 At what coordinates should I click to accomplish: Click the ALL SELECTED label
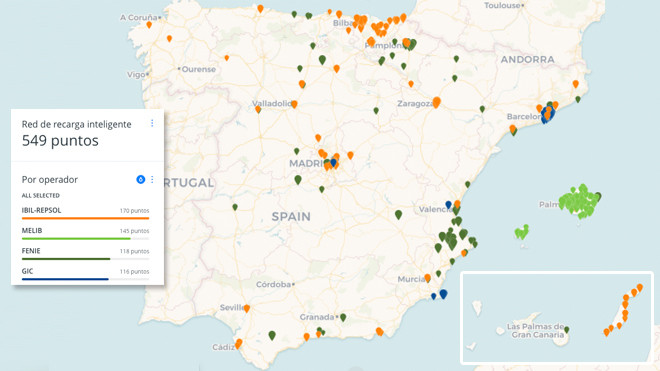click(x=41, y=195)
